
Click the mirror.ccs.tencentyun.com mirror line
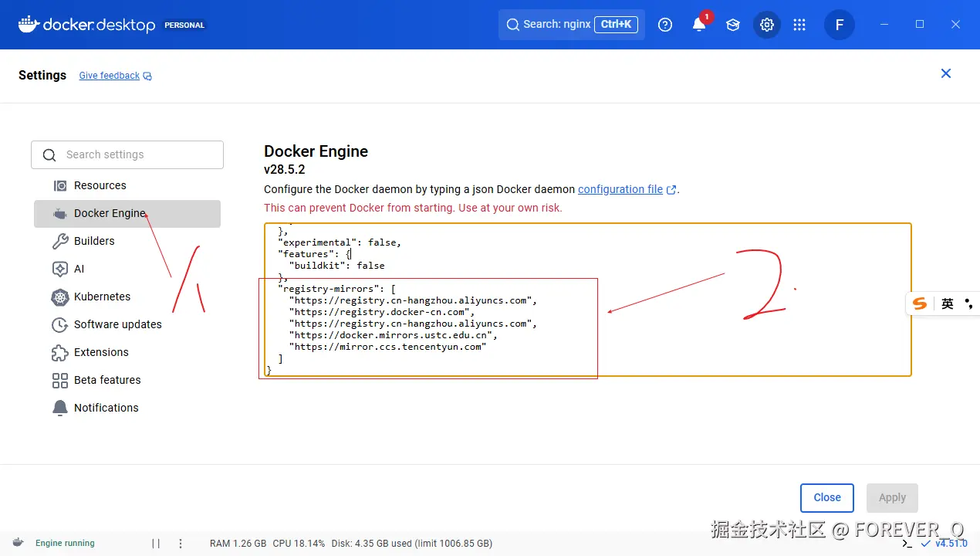coord(387,347)
